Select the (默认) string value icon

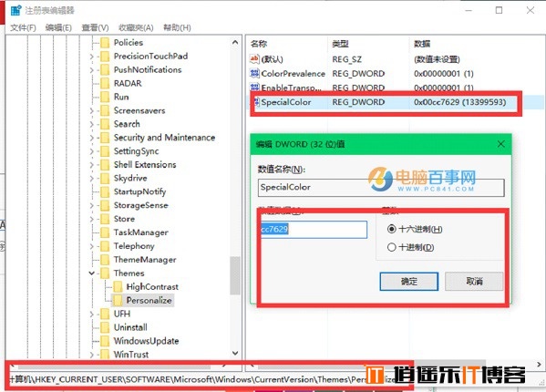254,59
